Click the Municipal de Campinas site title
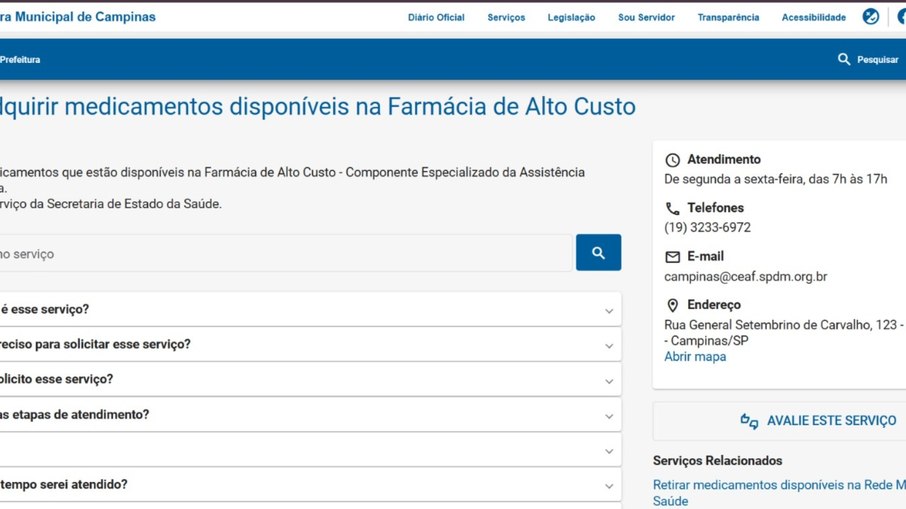The image size is (906, 509). tap(78, 17)
